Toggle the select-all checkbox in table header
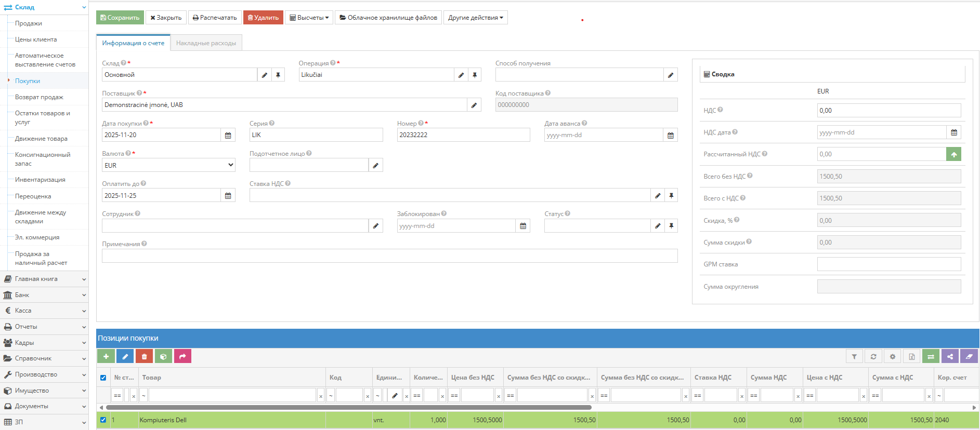This screenshot has width=980, height=430. pyautogui.click(x=103, y=378)
